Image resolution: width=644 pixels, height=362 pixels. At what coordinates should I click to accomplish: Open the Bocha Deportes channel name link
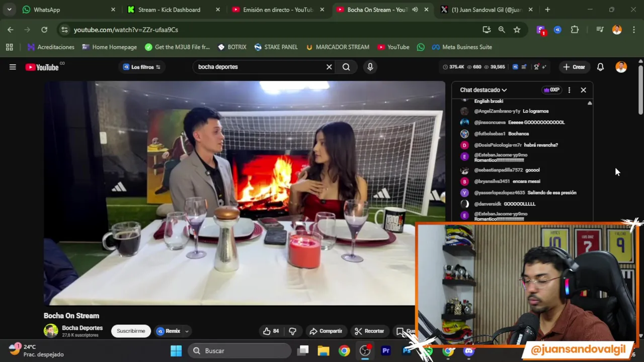[82, 328]
